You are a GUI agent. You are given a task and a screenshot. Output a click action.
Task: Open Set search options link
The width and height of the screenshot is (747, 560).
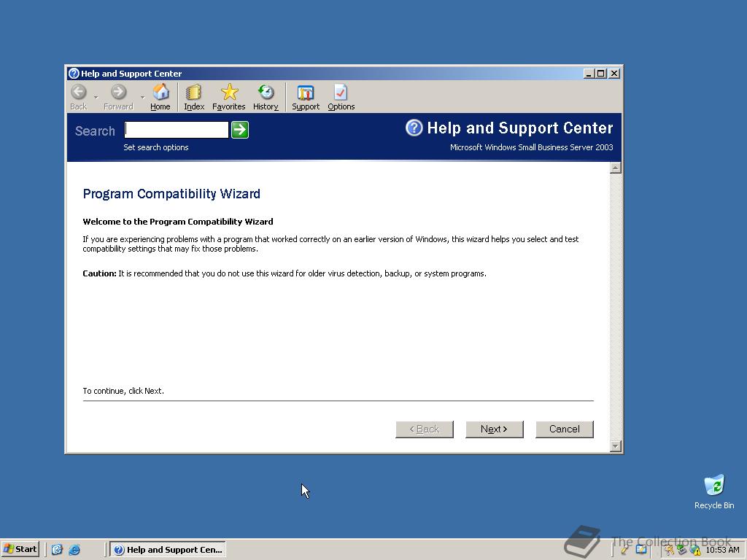click(x=156, y=147)
